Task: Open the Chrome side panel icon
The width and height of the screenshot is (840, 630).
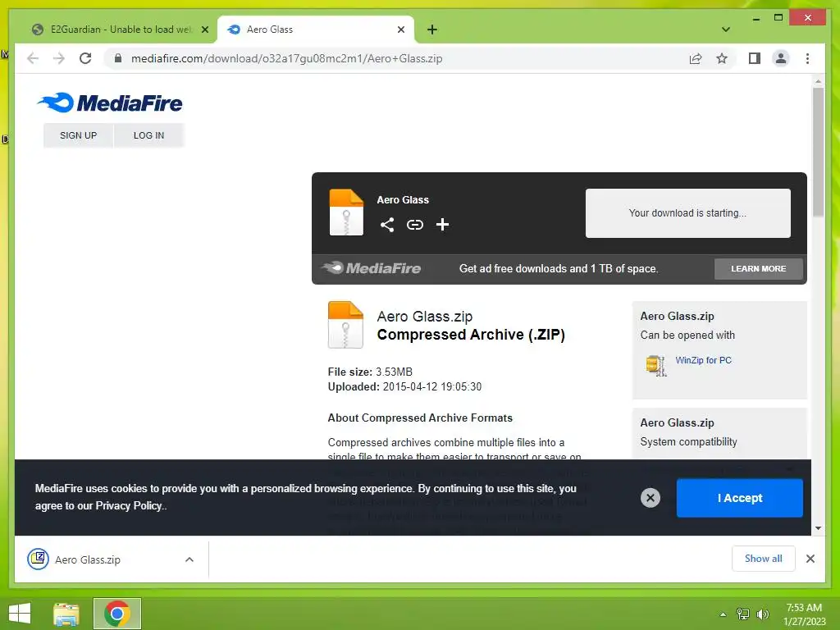Action: click(x=755, y=58)
